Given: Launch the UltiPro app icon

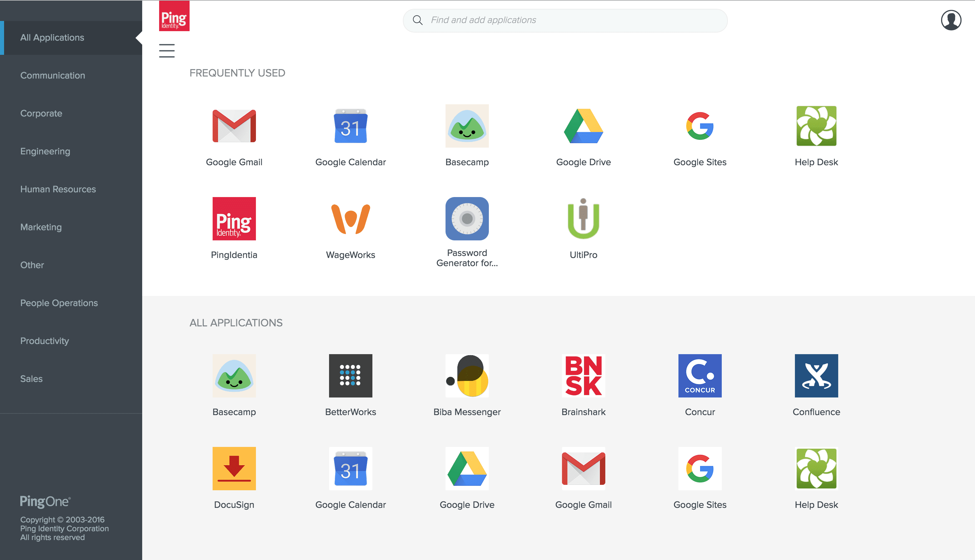Looking at the screenshot, I should (583, 219).
